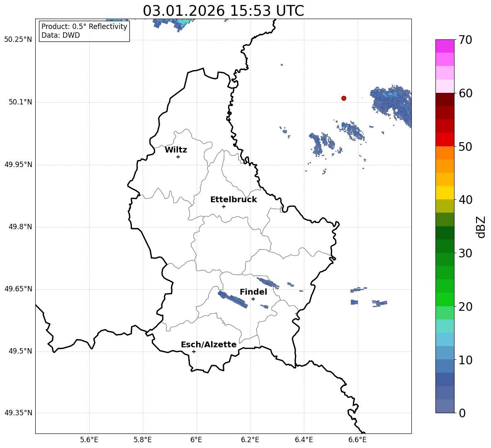Click the Wiltz city label

pos(176,150)
